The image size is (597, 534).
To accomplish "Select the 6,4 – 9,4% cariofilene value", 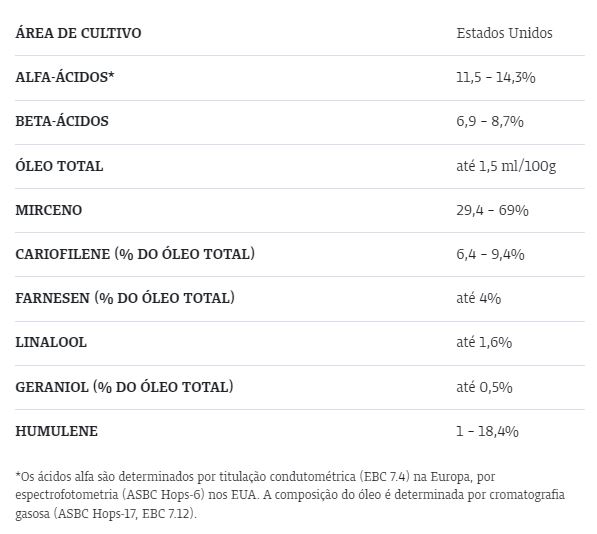I will point(490,254).
